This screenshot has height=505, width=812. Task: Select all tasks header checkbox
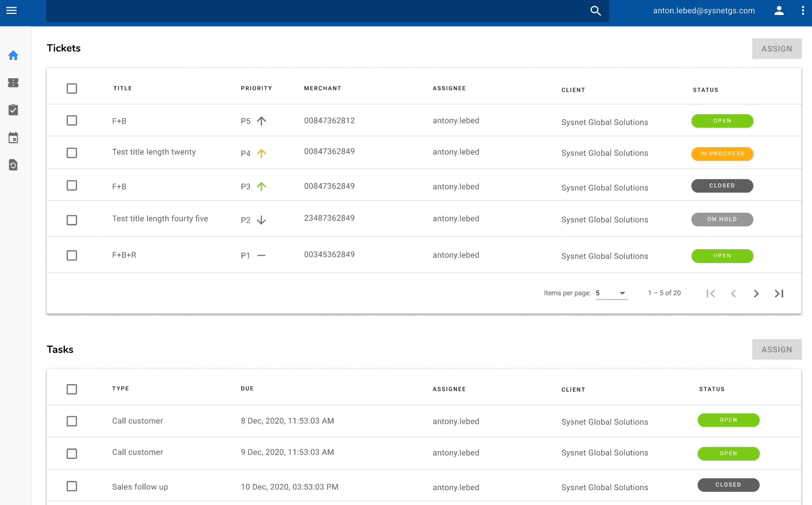[x=72, y=389]
